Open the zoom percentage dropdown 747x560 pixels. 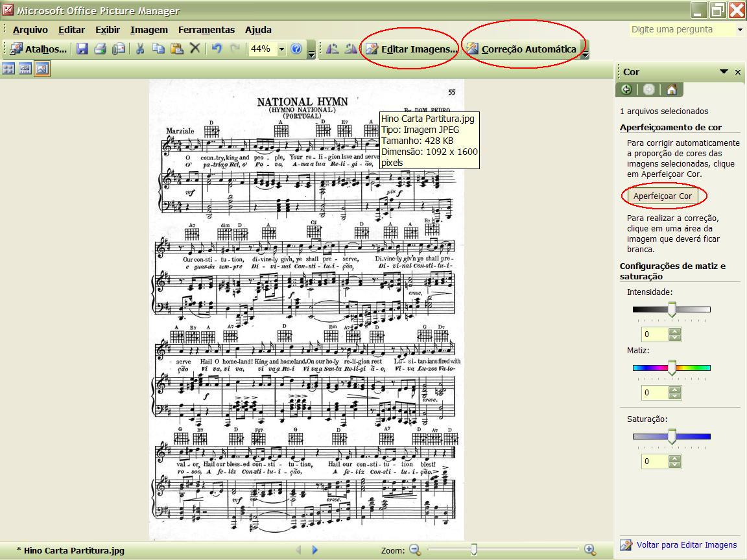281,49
